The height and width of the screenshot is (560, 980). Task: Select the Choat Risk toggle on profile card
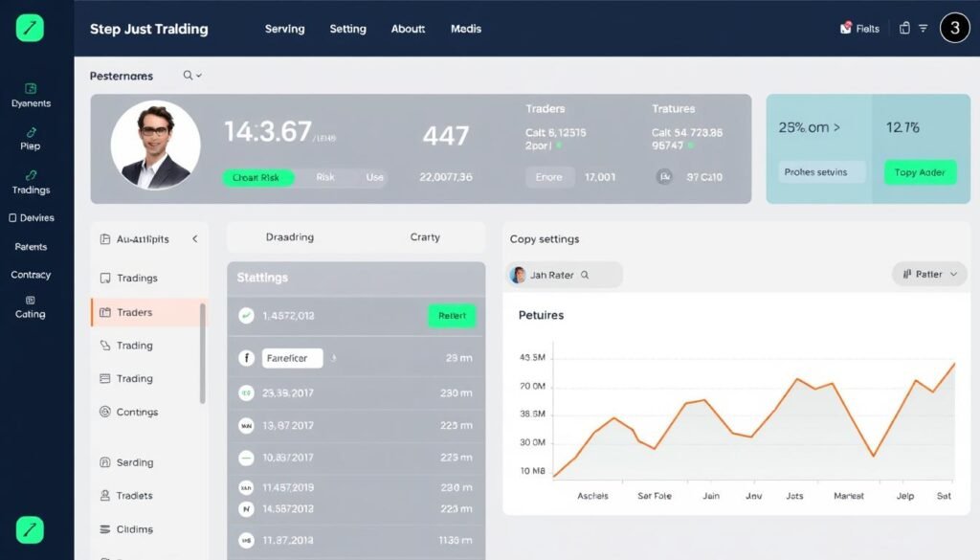pyautogui.click(x=257, y=177)
